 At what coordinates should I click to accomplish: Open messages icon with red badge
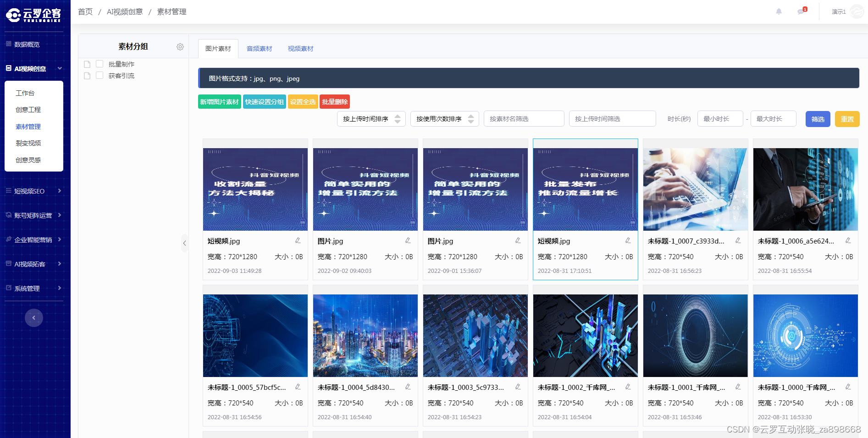(x=801, y=11)
